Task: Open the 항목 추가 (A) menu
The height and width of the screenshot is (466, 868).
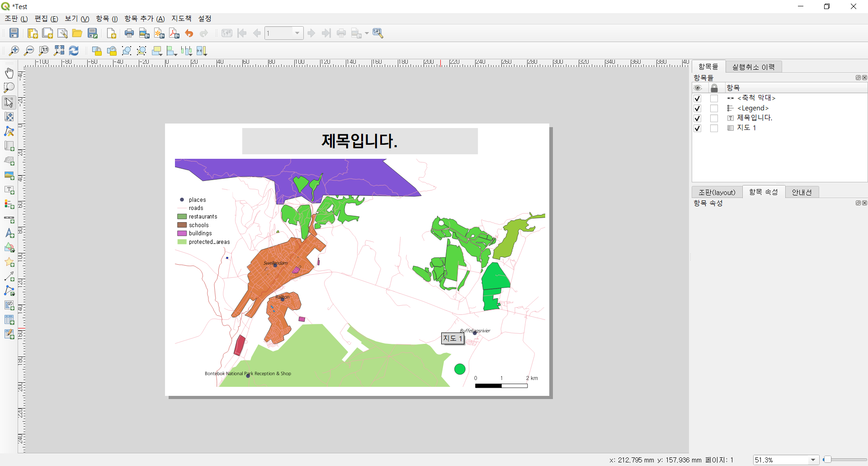Action: coord(144,19)
